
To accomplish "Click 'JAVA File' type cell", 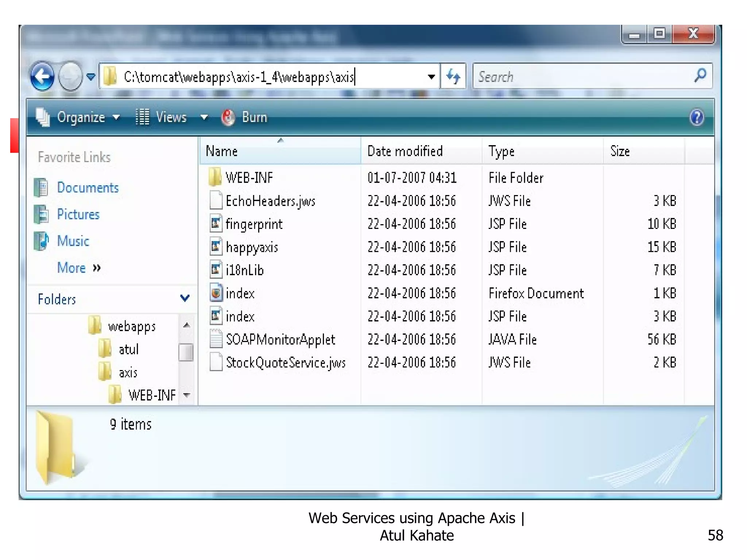I will [x=512, y=339].
